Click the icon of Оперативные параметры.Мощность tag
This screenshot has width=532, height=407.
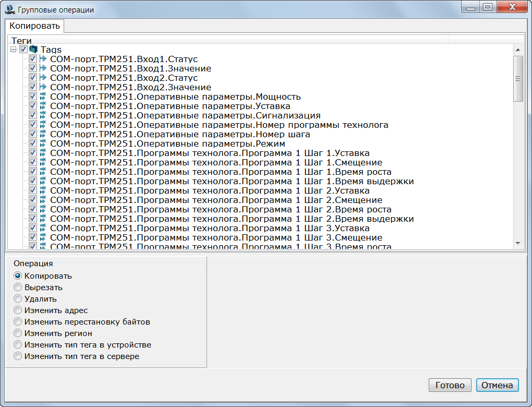(x=43, y=97)
